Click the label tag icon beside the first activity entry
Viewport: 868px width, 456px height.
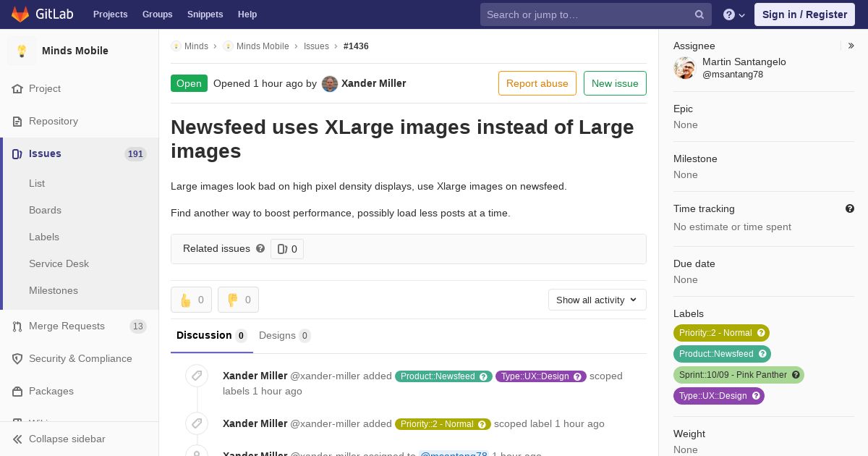197,376
